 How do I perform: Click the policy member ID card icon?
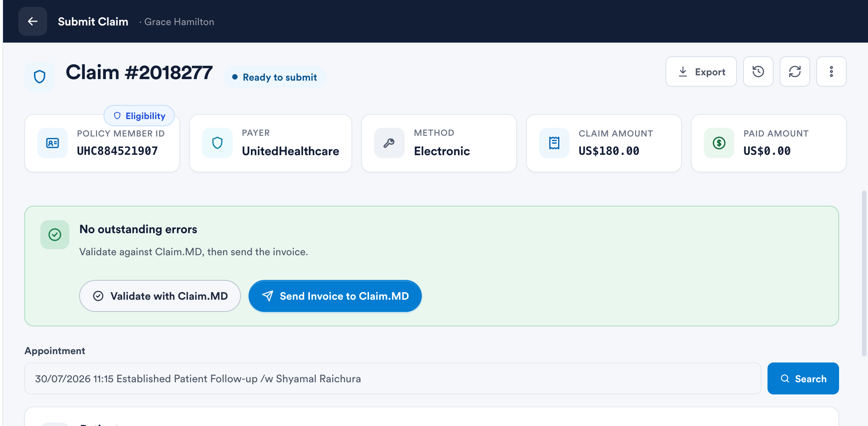53,143
